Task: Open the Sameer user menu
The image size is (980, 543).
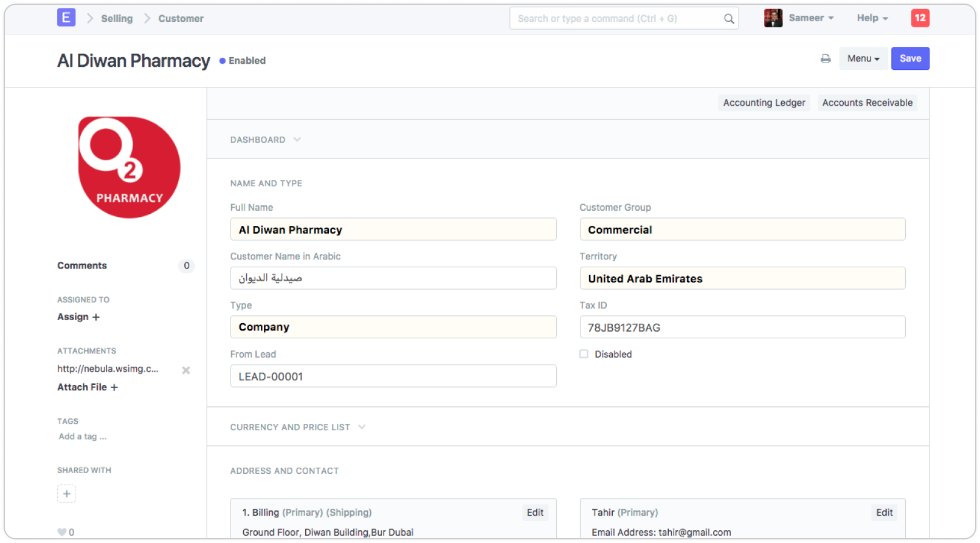Action: pyautogui.click(x=811, y=18)
